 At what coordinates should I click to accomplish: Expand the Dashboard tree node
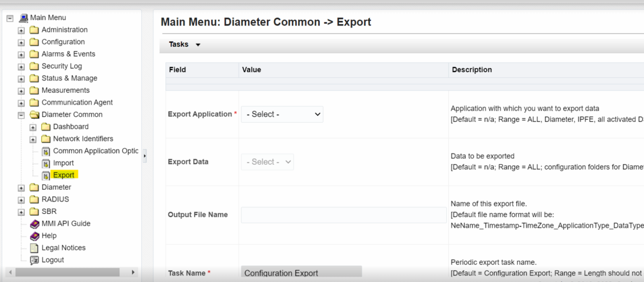[33, 127]
